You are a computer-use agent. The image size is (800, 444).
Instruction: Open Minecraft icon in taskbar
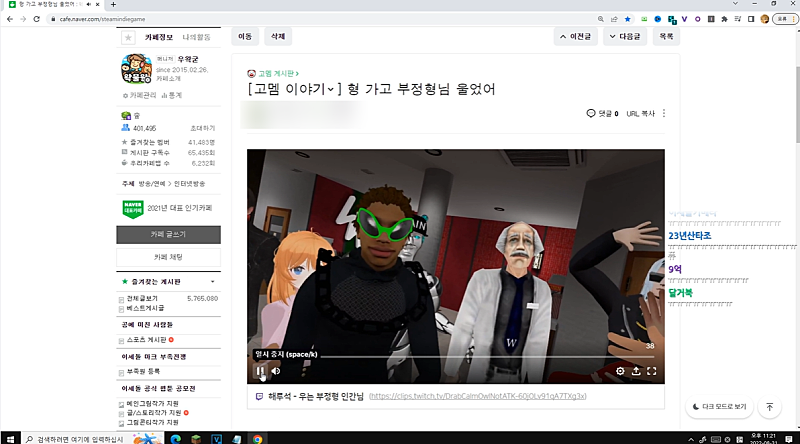[x=196, y=439]
